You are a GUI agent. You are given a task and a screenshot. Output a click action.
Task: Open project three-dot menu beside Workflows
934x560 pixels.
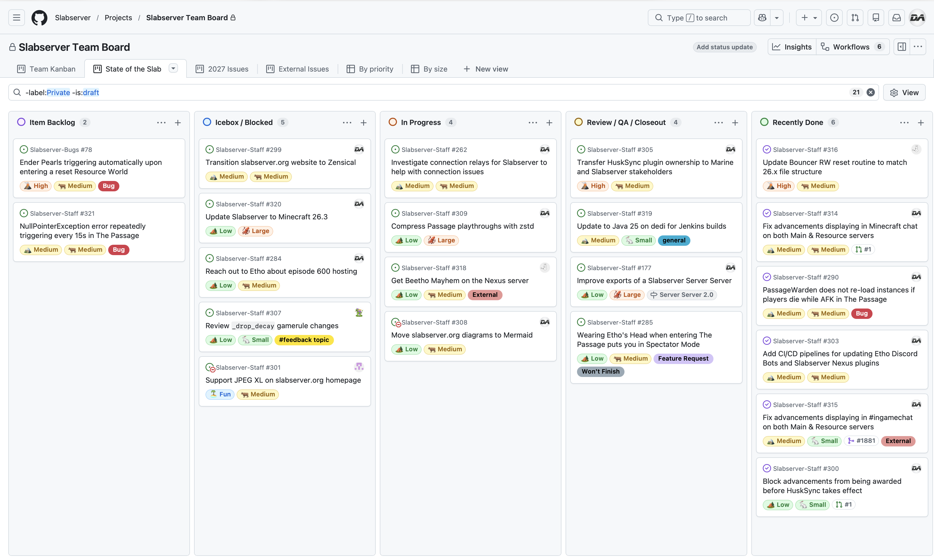pyautogui.click(x=918, y=47)
